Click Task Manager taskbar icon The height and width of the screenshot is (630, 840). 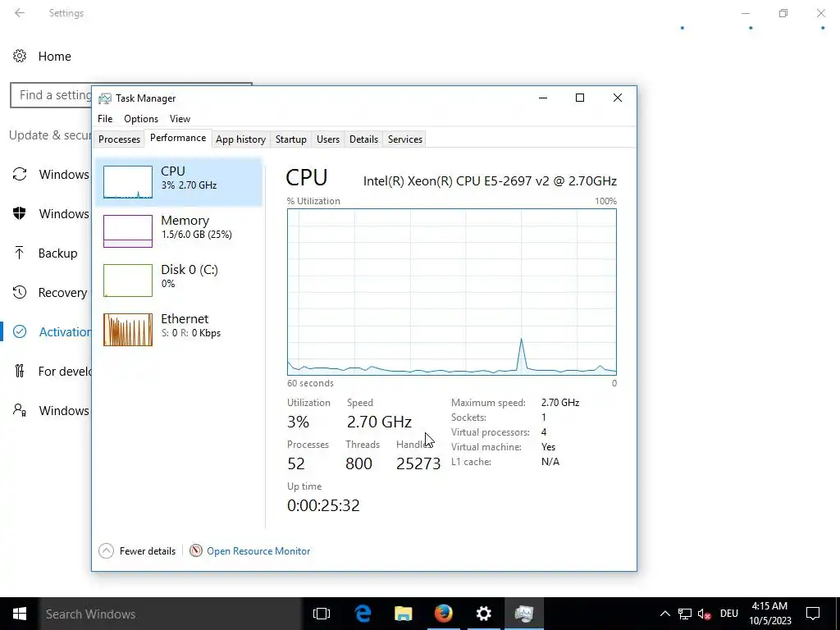[x=524, y=614]
